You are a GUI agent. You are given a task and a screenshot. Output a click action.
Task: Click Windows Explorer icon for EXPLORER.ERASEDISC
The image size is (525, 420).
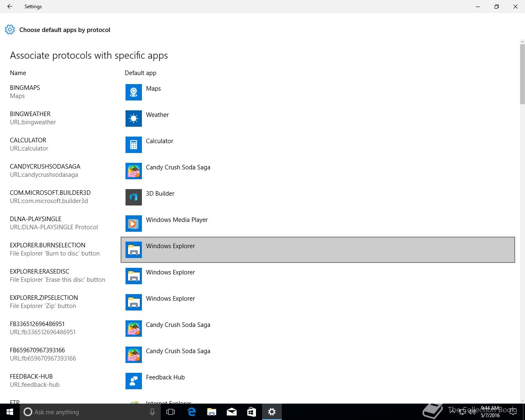pyautogui.click(x=134, y=276)
